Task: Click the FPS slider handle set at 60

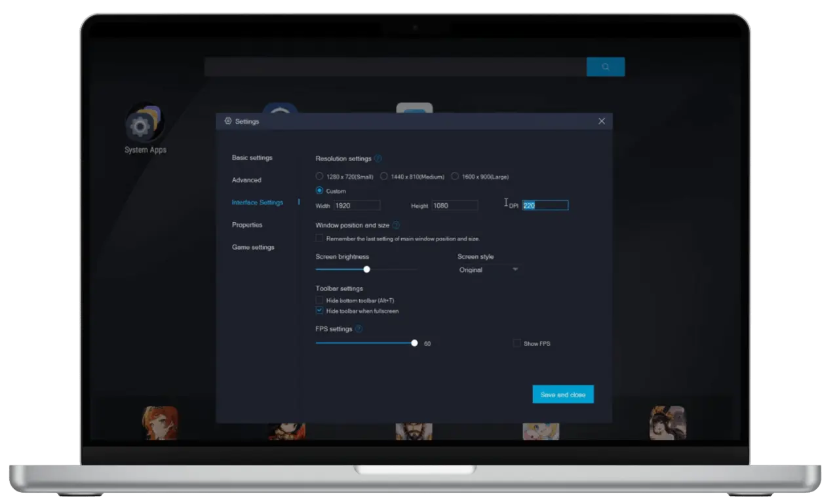Action: pyautogui.click(x=414, y=343)
